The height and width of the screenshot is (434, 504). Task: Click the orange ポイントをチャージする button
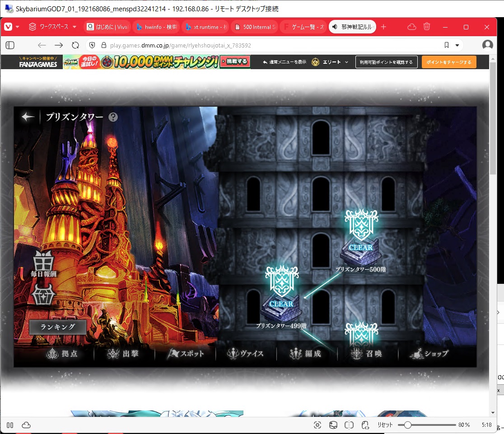click(448, 62)
